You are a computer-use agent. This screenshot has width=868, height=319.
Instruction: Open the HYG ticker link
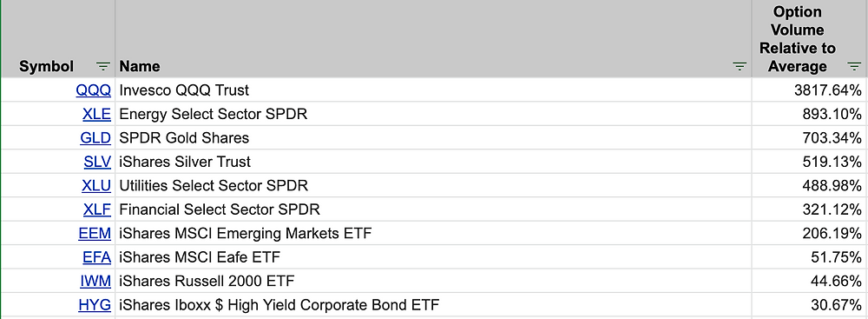(95, 304)
